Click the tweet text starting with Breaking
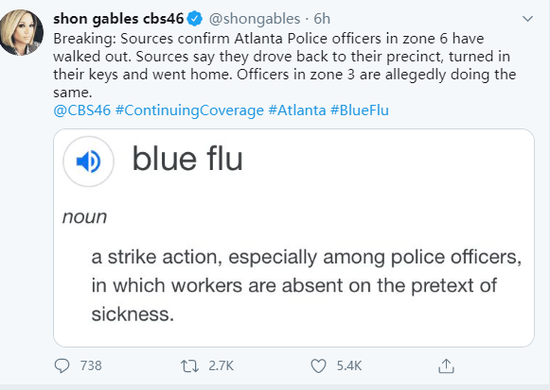550x390 pixels. coord(285,65)
